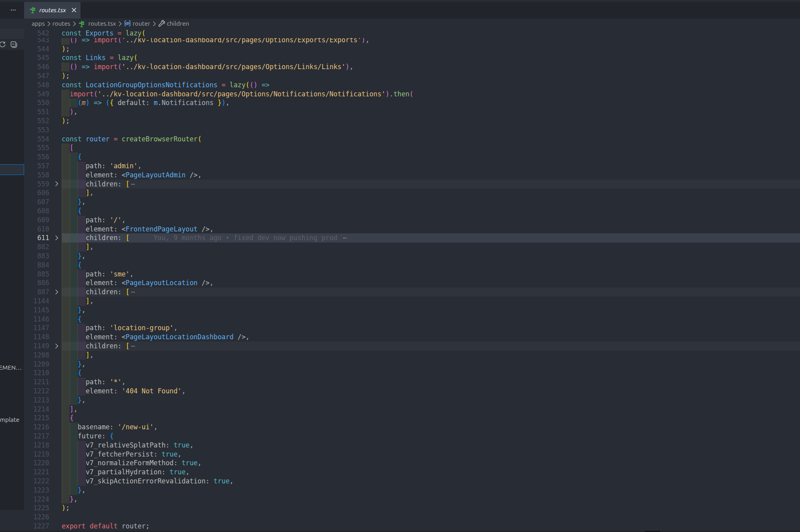
Task: Click the PageLayoutAdmin component name
Action: click(x=155, y=175)
